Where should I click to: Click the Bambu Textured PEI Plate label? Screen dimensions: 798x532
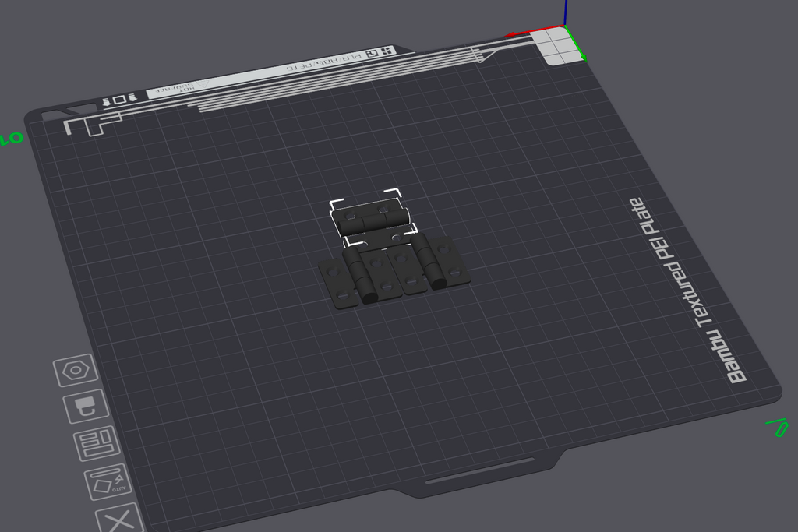688,291
